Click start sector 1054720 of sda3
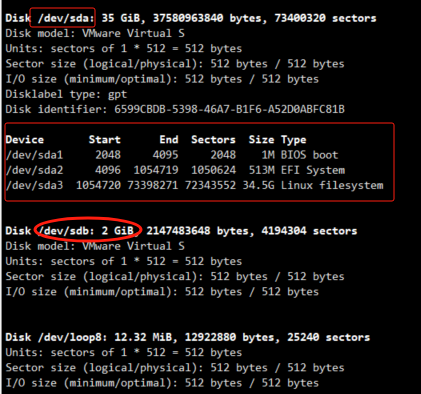The height and width of the screenshot is (394, 421). pos(98,185)
